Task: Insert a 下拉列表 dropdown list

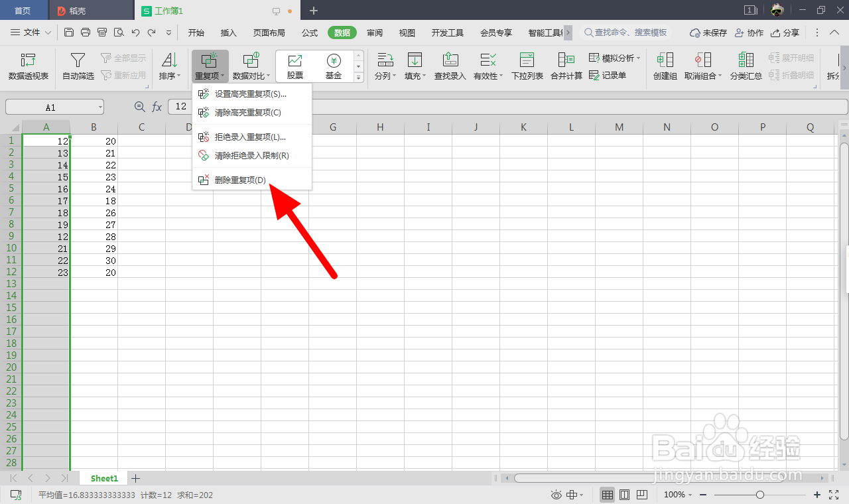Action: coord(527,66)
